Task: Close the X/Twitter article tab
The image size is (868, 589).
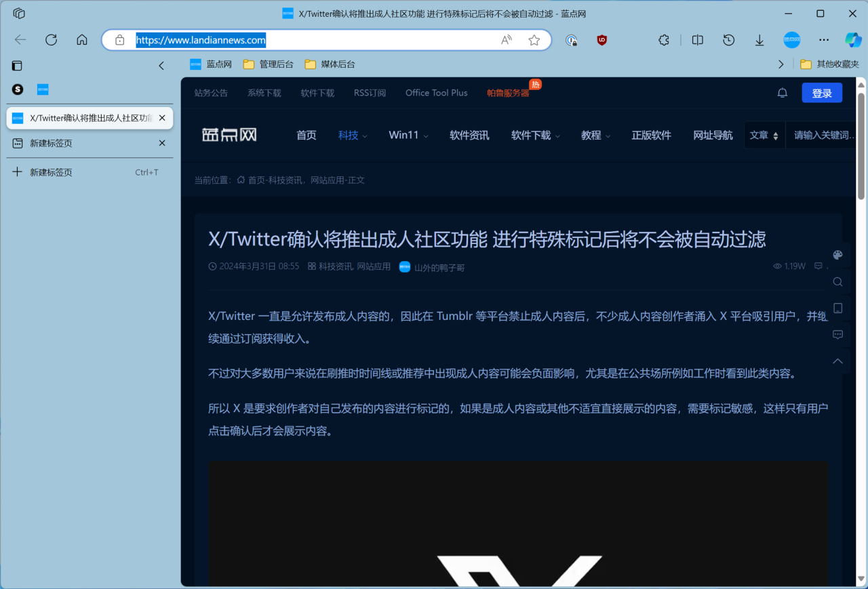Action: (162, 118)
